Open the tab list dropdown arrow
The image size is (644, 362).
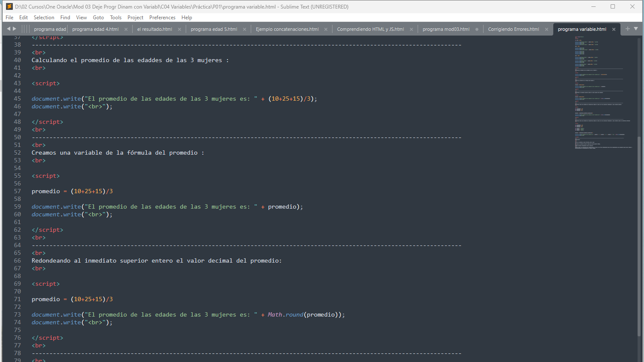click(636, 29)
